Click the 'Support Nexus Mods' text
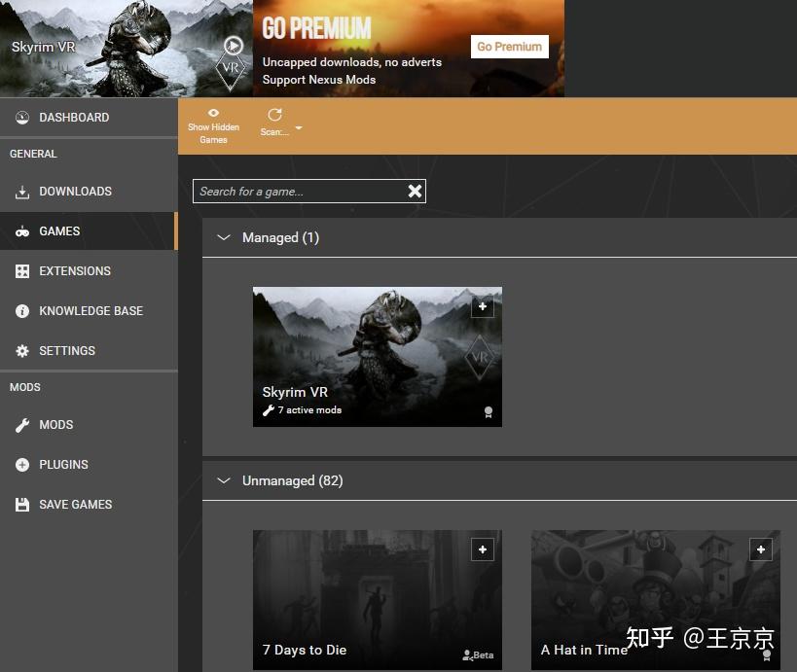 coord(318,80)
